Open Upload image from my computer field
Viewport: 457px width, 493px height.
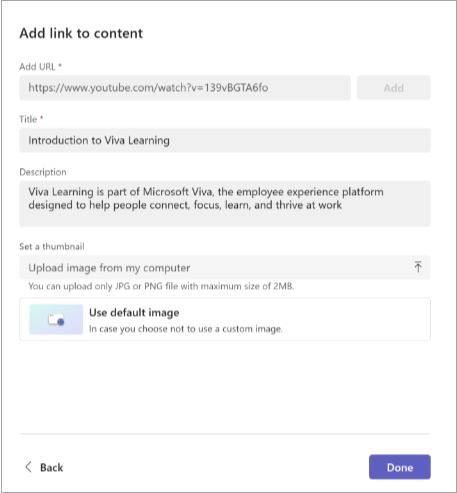[225, 267]
